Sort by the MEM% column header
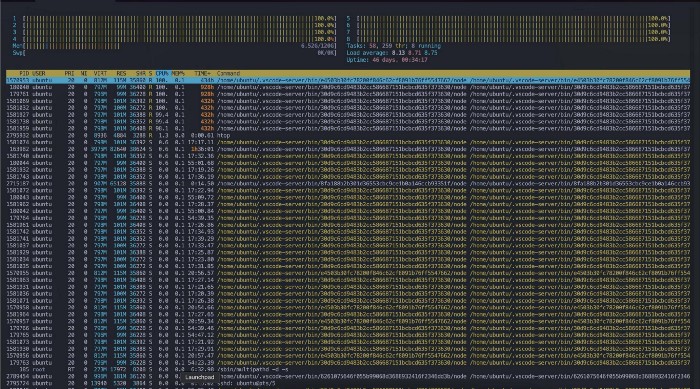700x389 pixels. [x=178, y=73]
